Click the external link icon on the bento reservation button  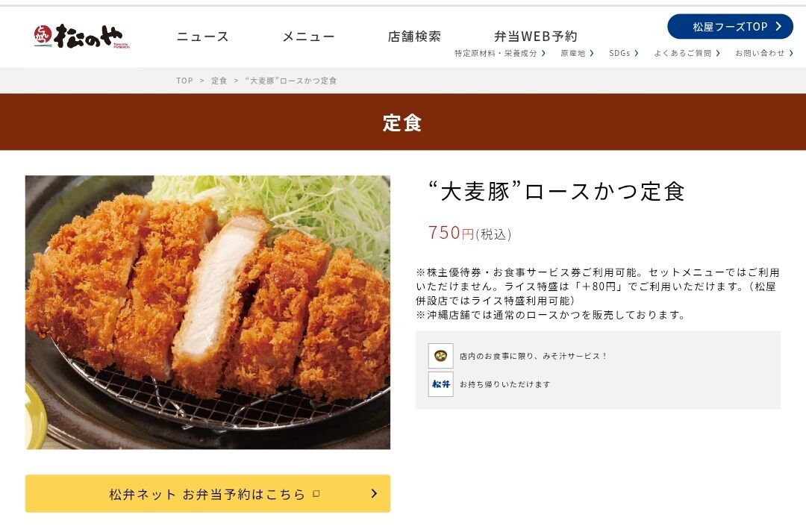click(x=316, y=494)
